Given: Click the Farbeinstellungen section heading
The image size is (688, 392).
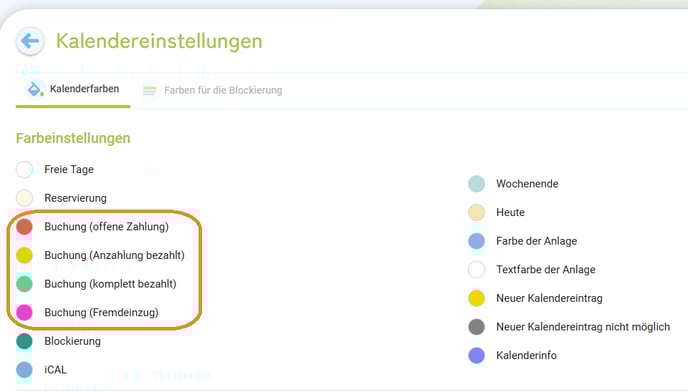Looking at the screenshot, I should click(x=73, y=138).
